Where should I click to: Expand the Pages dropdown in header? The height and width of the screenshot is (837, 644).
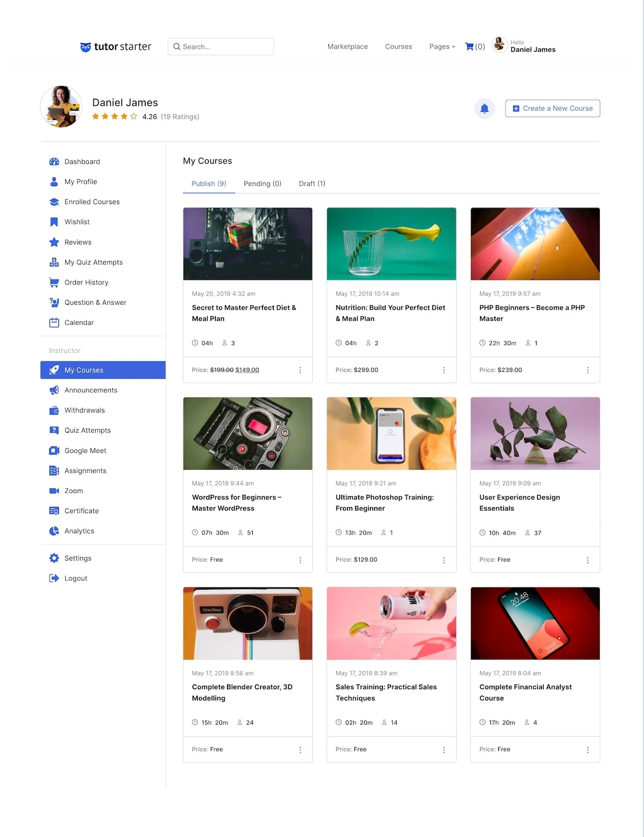442,47
